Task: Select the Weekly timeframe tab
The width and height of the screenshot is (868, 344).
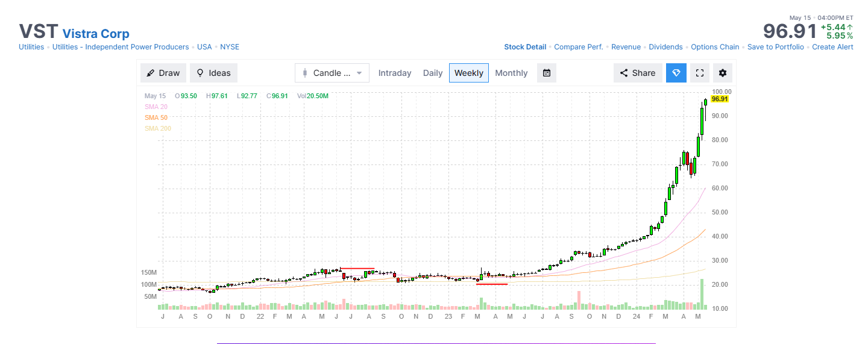Action: pos(469,73)
